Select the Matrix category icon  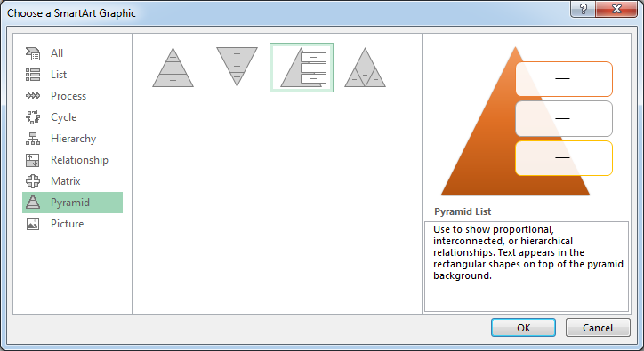33,181
